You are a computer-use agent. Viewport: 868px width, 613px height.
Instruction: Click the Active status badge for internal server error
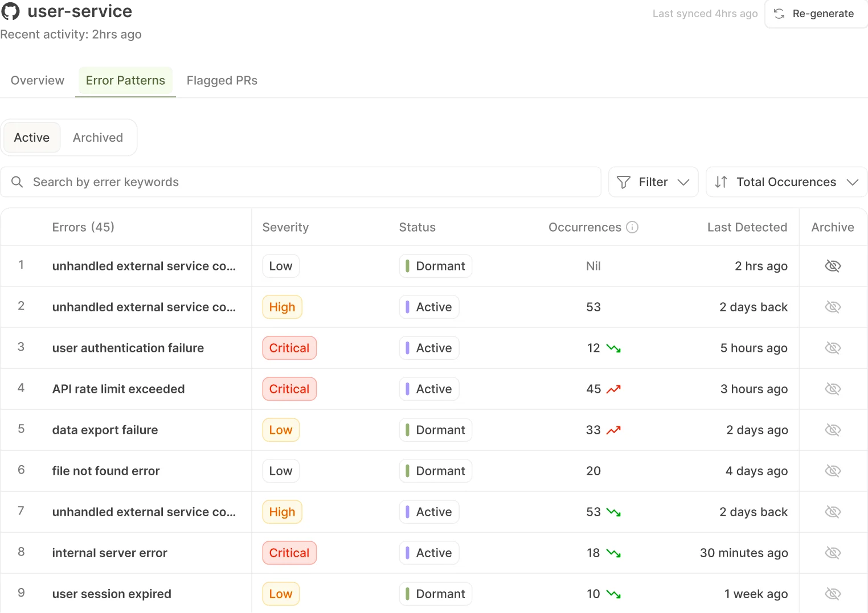pyautogui.click(x=429, y=553)
